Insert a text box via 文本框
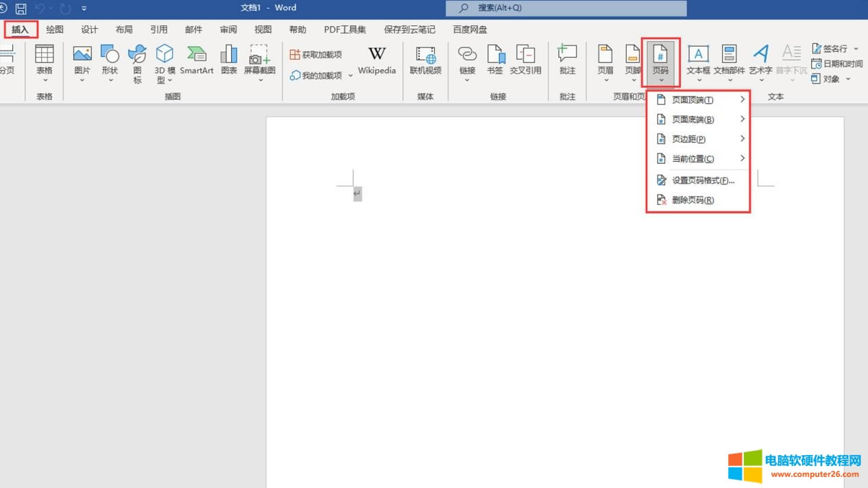This screenshot has height=488, width=868. point(698,60)
